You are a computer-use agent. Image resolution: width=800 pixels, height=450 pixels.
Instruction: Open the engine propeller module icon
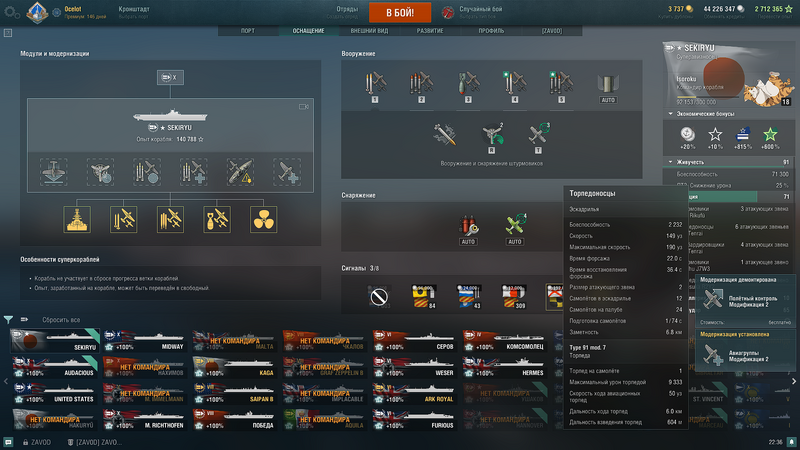tap(264, 219)
